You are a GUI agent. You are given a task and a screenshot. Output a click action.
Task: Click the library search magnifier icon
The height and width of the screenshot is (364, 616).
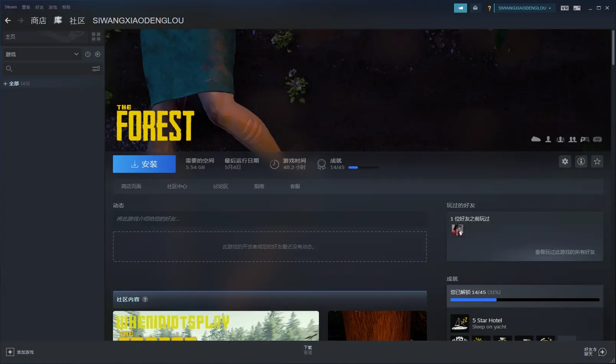[9, 69]
